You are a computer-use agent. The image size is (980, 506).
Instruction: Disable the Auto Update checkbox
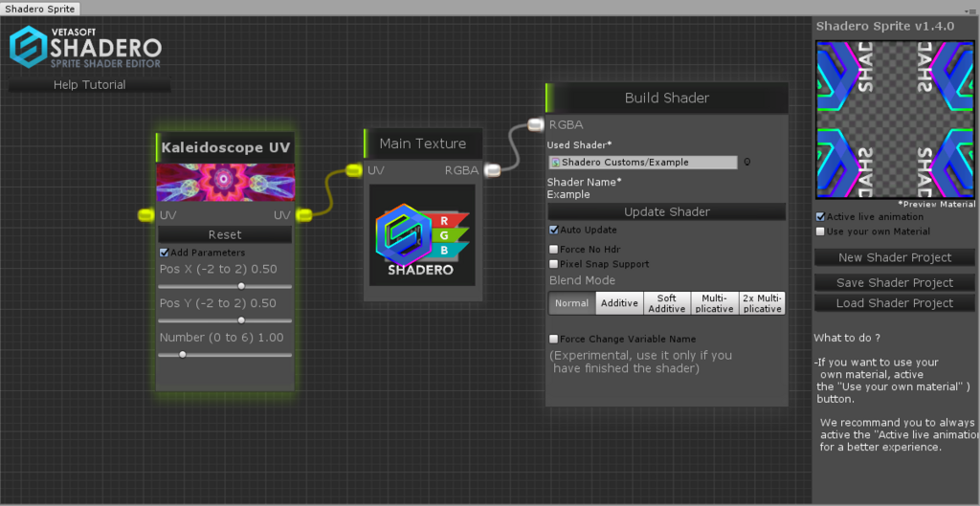[x=554, y=230]
